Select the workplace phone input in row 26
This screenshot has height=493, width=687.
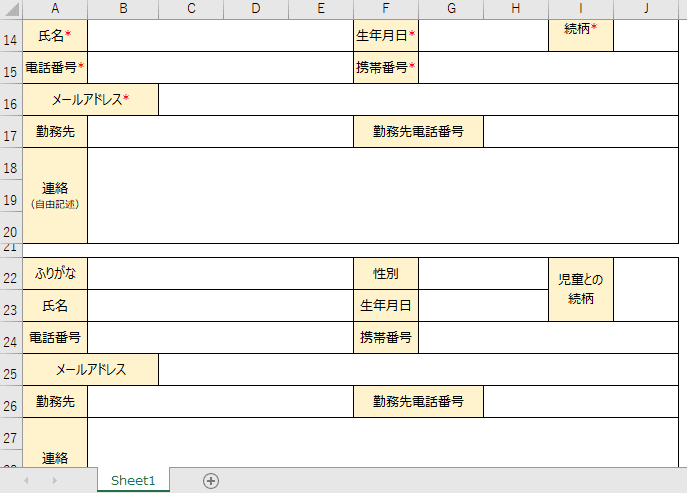click(581, 401)
